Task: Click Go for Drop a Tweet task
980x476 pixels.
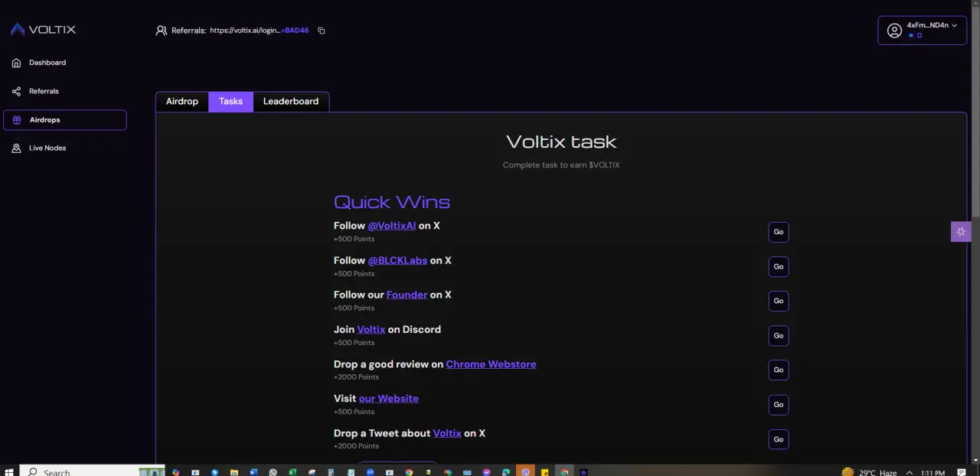Action: [x=779, y=439]
